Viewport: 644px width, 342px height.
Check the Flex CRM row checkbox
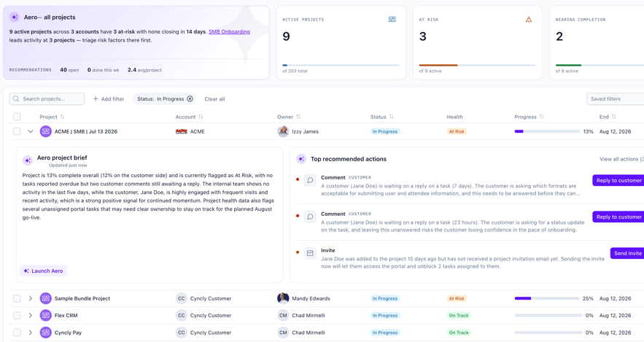coord(17,315)
